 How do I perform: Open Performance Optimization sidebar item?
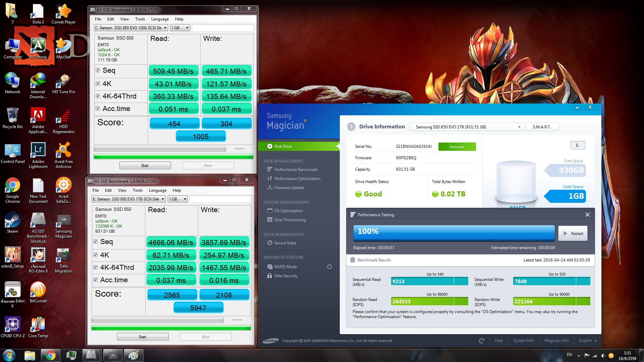pyautogui.click(x=297, y=179)
